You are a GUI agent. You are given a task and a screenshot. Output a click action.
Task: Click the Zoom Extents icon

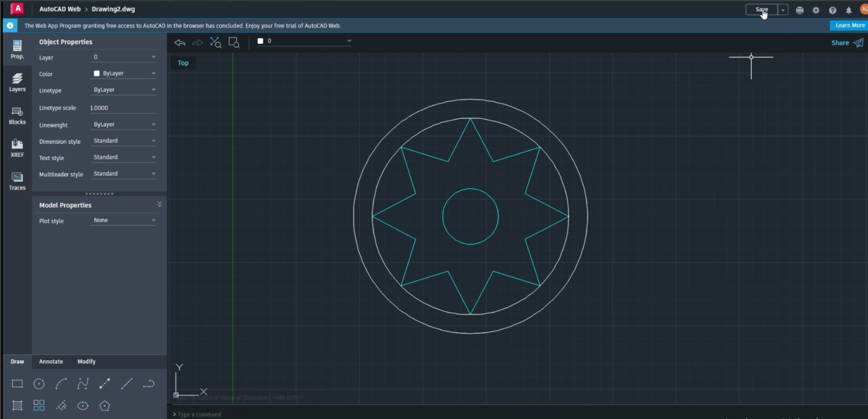[x=215, y=43]
